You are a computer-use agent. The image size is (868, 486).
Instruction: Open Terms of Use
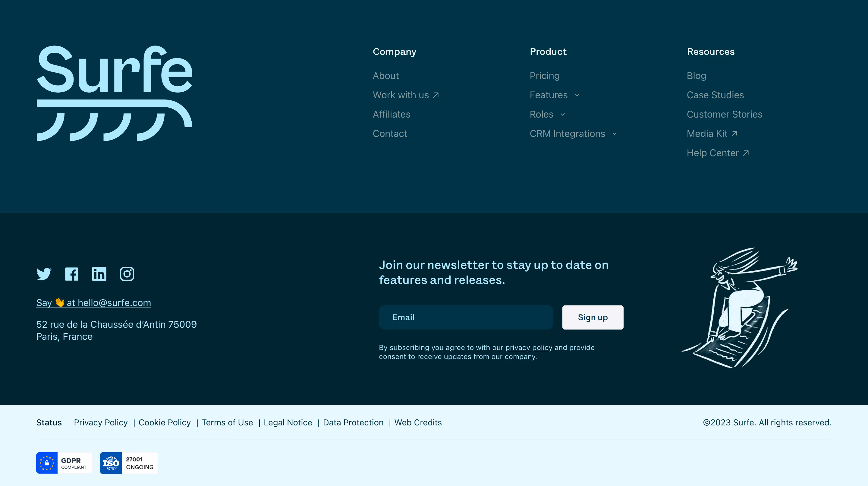[227, 423]
